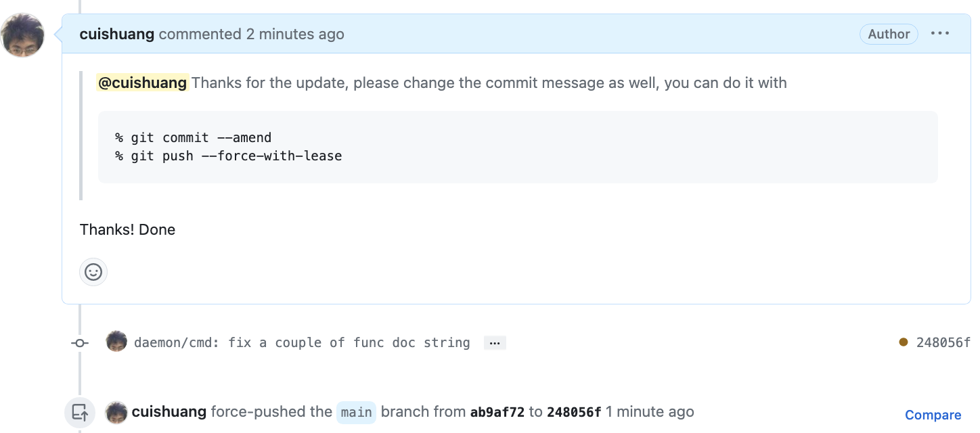Click the highlighted @cuishuang mention
The width and height of the screenshot is (980, 433).
tap(143, 83)
